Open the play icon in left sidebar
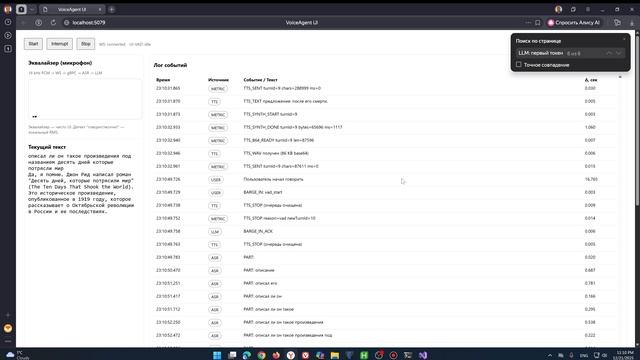 coord(8,36)
